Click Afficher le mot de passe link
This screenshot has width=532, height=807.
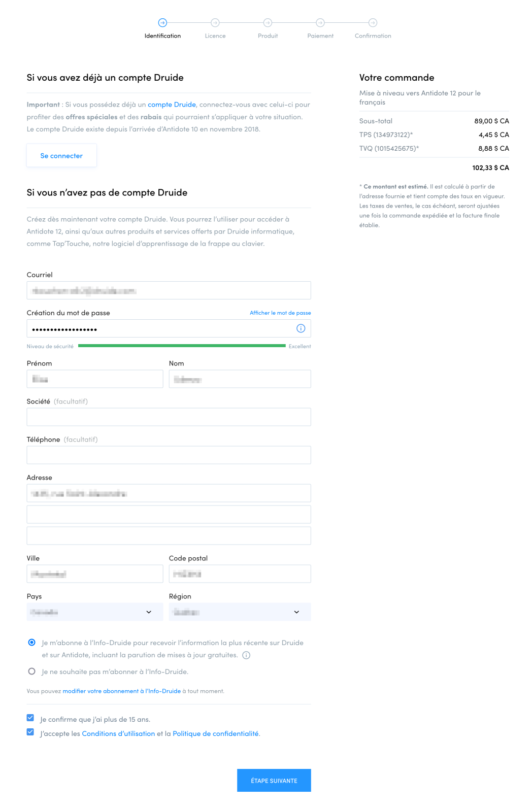click(x=280, y=313)
